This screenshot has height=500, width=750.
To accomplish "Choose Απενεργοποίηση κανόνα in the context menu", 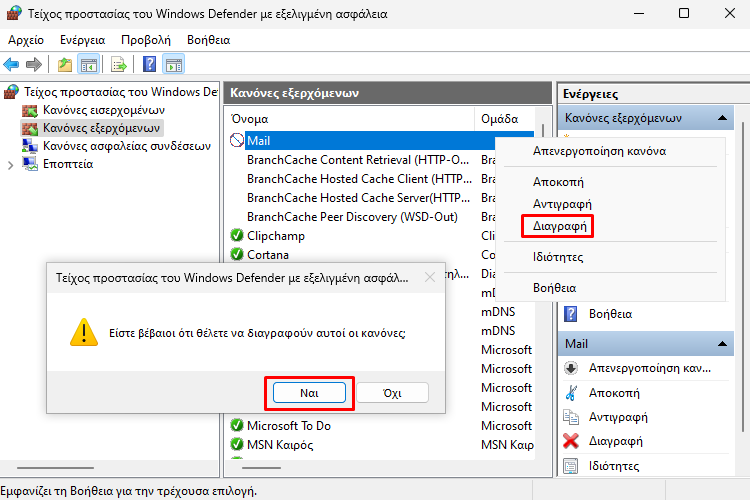I will [599, 151].
